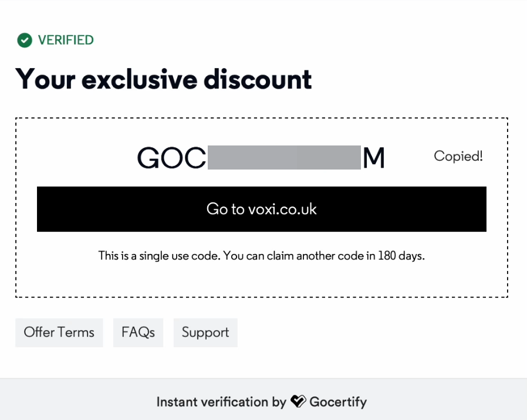Click the VERIFIED status text
The height and width of the screenshot is (420, 527).
pos(66,40)
